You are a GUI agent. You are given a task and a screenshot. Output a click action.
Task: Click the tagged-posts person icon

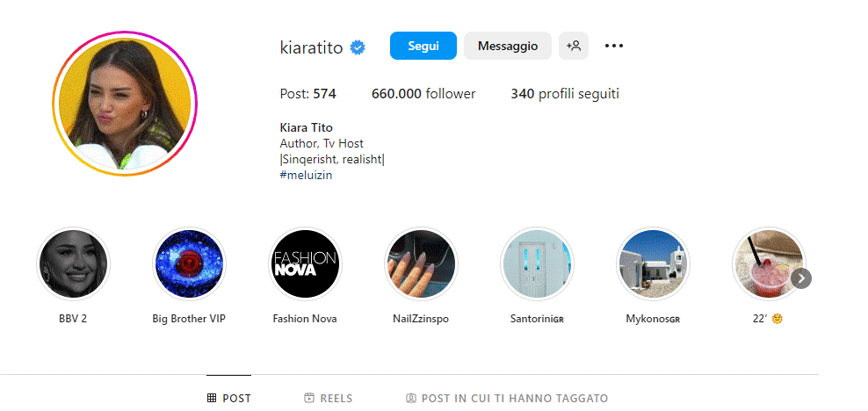tap(411, 398)
